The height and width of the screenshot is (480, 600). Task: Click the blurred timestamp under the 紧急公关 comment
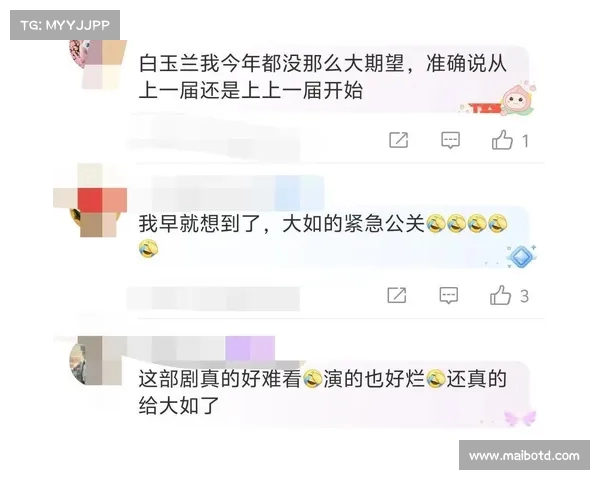(214, 299)
